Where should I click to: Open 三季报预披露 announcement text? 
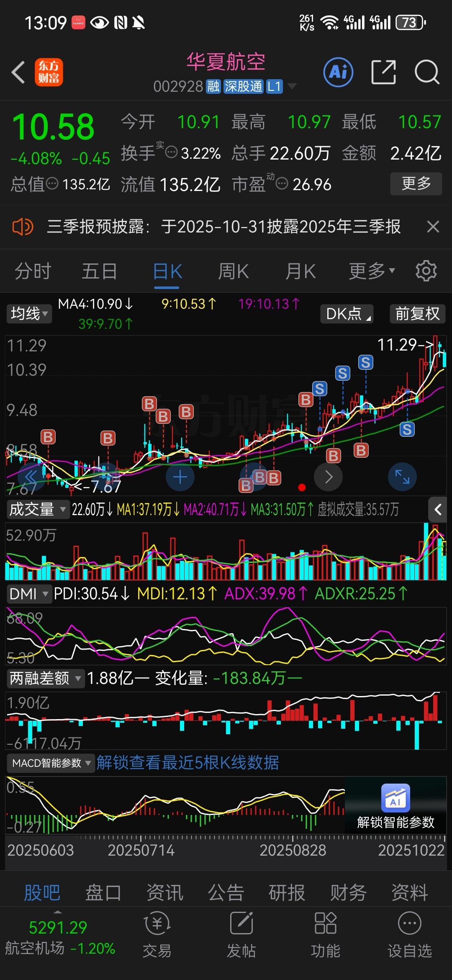pyautogui.click(x=224, y=227)
